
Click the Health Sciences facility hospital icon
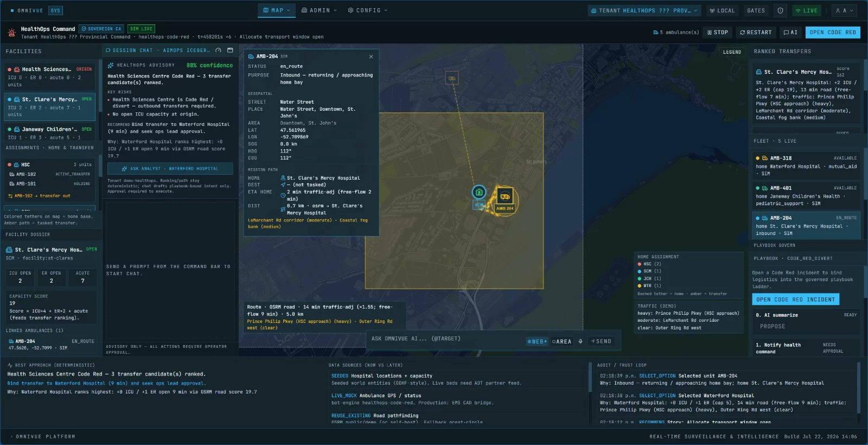(x=17, y=69)
